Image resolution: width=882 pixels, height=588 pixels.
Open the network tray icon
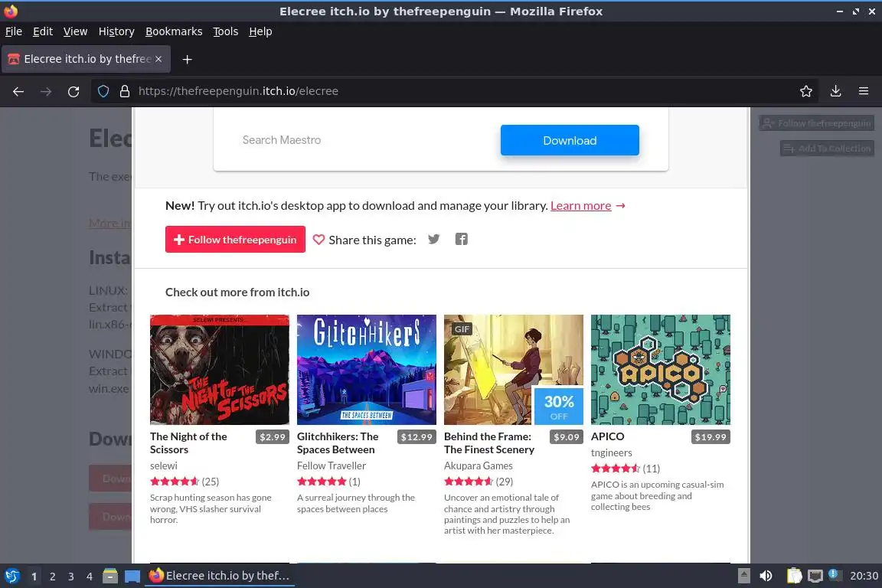[x=815, y=576]
